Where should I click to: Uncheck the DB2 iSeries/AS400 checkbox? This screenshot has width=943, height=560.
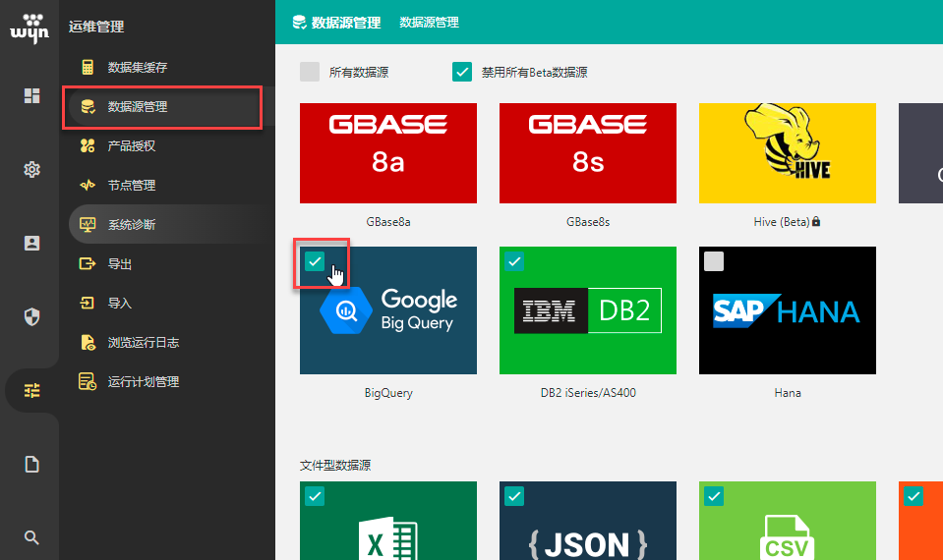click(514, 261)
